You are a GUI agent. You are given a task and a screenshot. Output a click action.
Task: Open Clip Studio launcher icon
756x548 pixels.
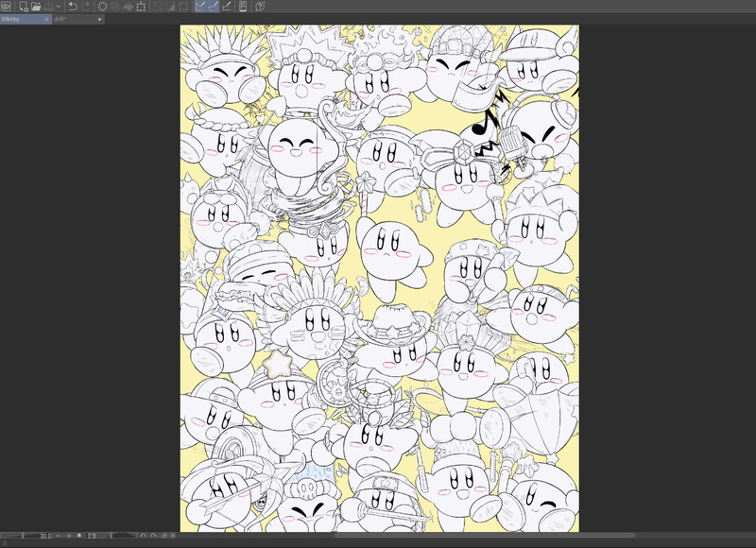point(6,7)
